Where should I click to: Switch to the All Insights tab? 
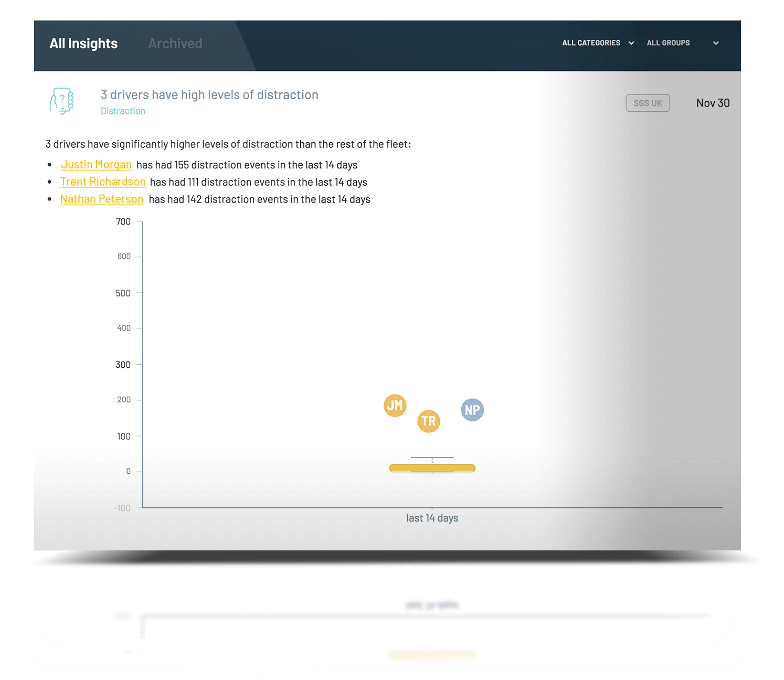point(83,44)
